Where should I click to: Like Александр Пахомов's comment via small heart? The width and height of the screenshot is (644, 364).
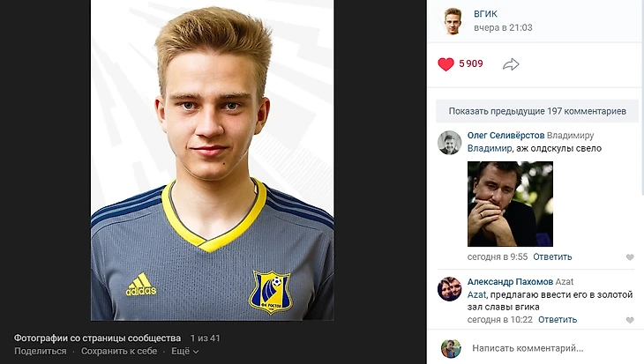(x=630, y=320)
